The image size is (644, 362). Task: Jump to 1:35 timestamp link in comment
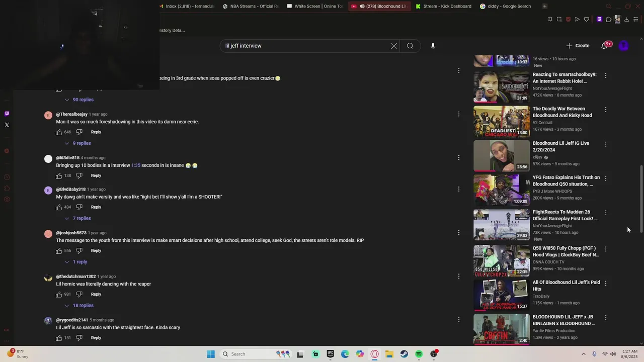pyautogui.click(x=136, y=165)
